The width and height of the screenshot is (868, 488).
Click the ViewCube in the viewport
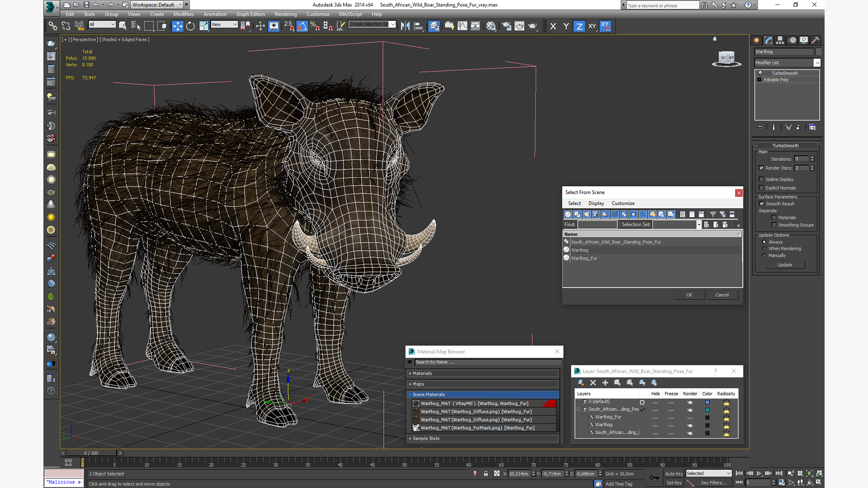click(726, 58)
